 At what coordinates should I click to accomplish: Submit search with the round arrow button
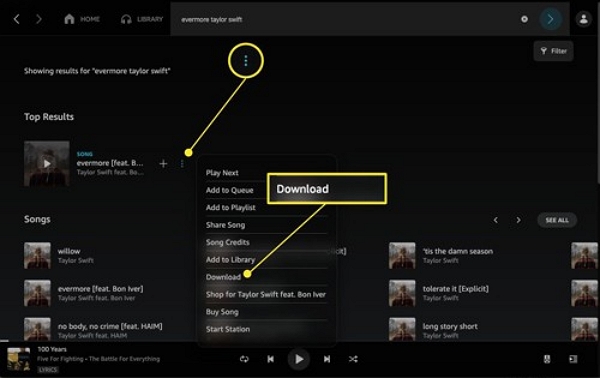coord(550,19)
